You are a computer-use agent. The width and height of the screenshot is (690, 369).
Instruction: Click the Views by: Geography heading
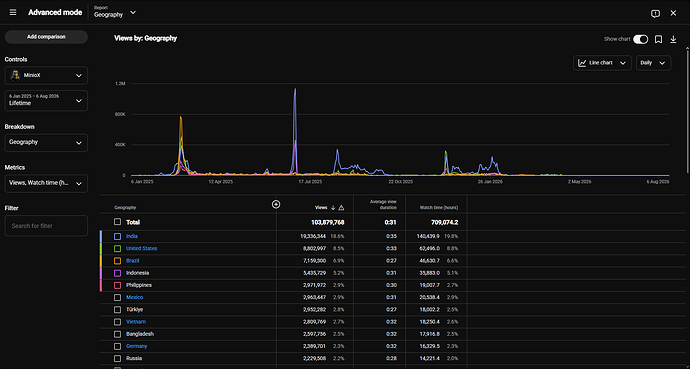pyautogui.click(x=146, y=38)
